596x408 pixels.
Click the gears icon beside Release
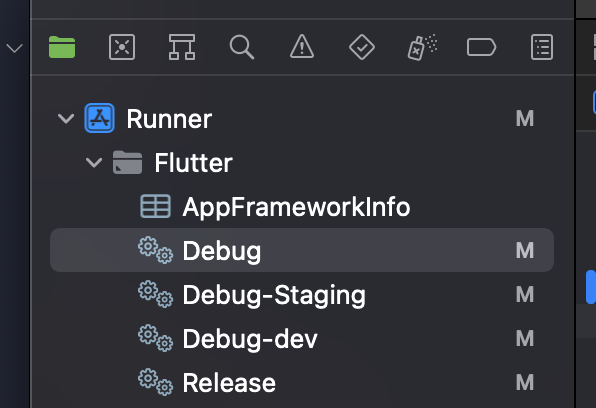coord(155,382)
